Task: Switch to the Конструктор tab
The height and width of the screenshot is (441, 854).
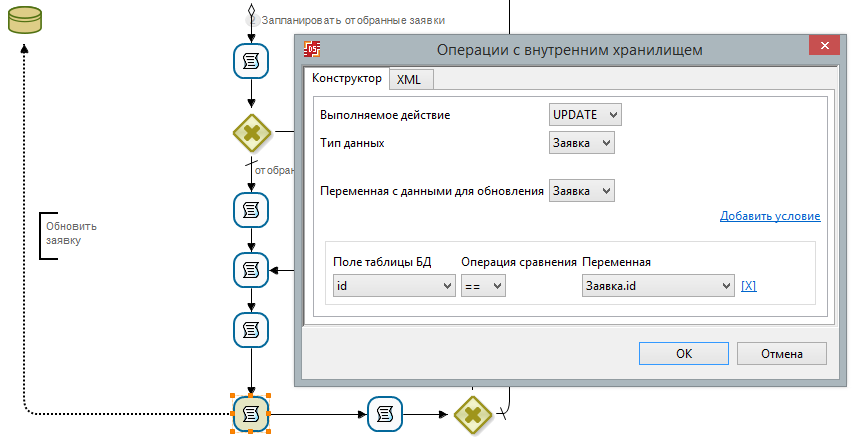Action: point(346,78)
